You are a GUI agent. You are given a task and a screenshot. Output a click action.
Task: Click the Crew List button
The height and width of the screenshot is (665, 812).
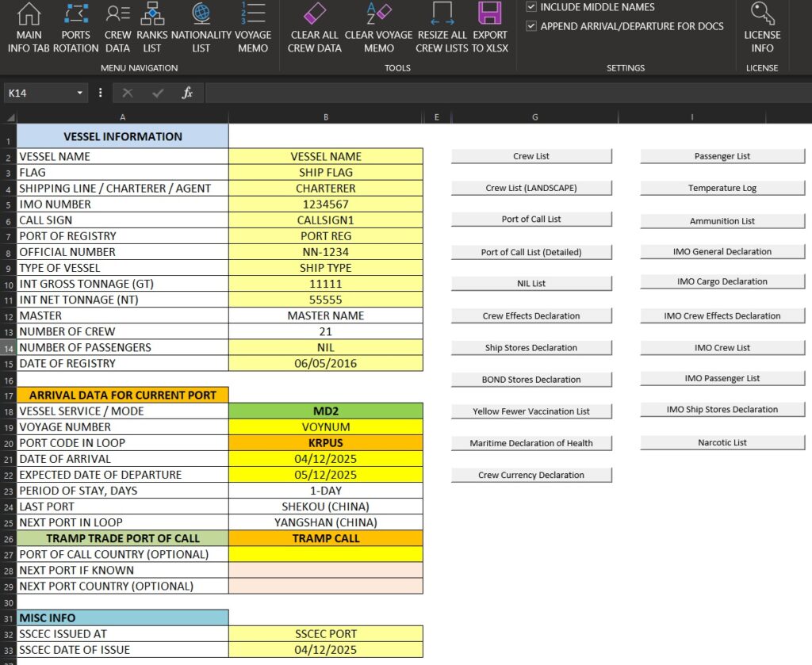(531, 156)
